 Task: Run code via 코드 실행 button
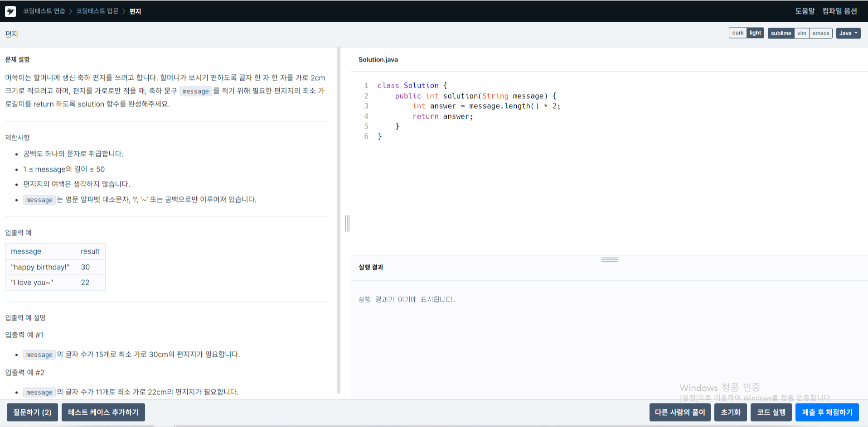[771, 412]
